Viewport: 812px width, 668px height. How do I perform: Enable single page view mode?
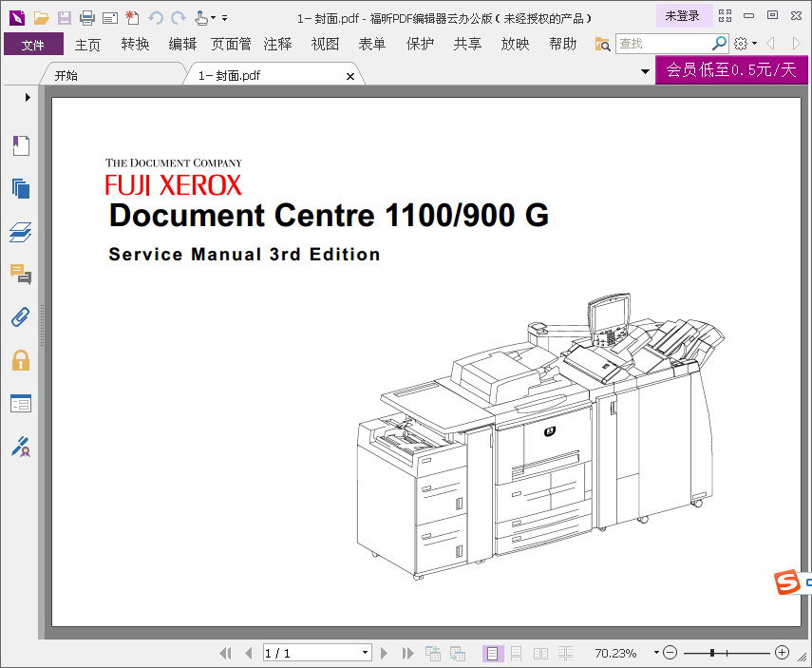pyautogui.click(x=493, y=654)
